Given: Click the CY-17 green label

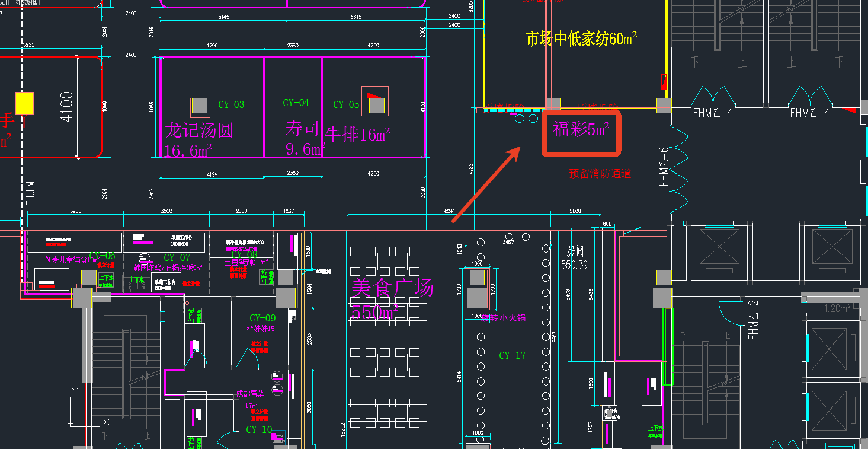Looking at the screenshot, I should tap(512, 356).
